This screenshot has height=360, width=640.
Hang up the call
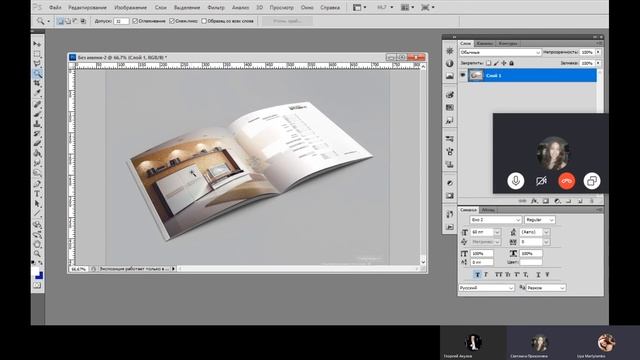[567, 181]
